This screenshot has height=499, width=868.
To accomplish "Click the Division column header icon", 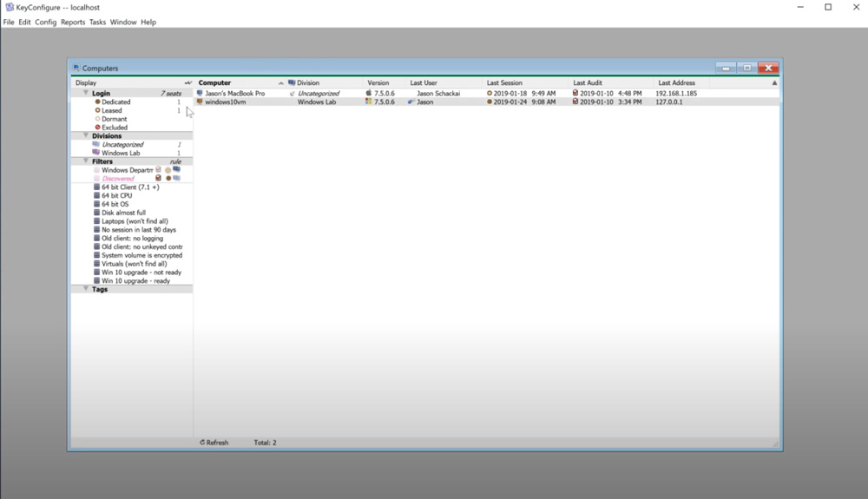I will pos(292,82).
